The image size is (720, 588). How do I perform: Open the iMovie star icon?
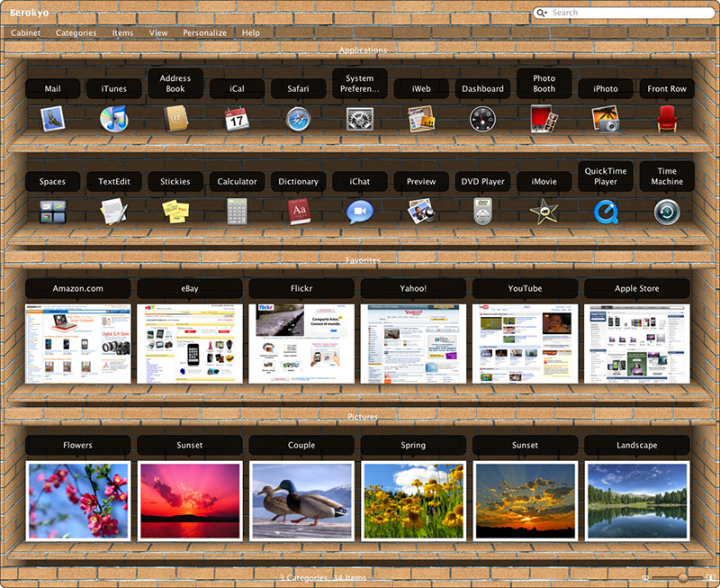[544, 212]
